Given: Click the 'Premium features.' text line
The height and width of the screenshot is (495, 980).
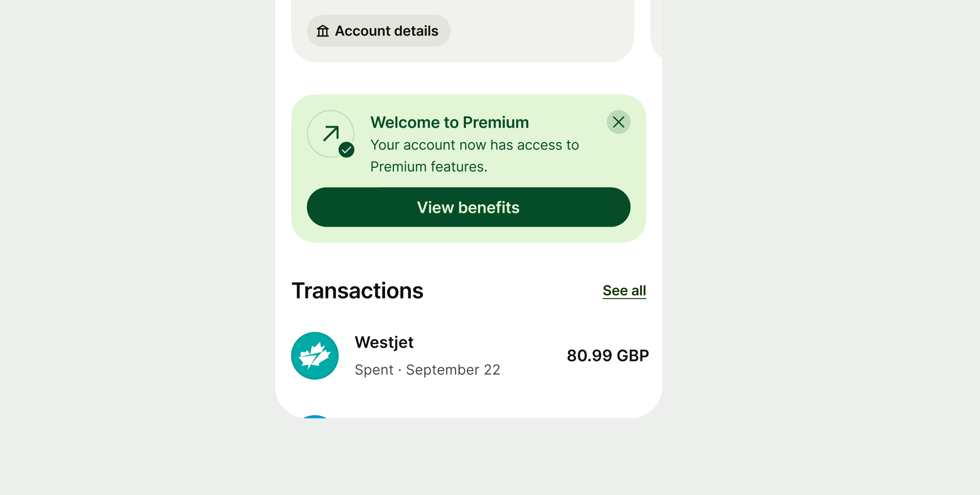Looking at the screenshot, I should [429, 167].
